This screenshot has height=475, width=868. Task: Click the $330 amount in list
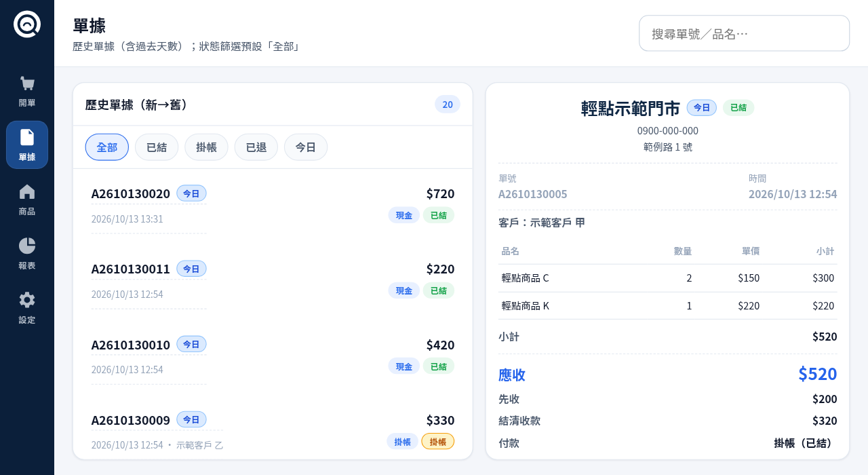(440, 420)
